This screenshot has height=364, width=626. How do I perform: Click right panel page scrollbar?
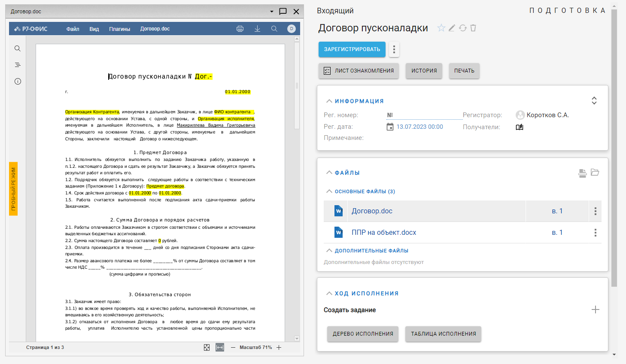pos(614,148)
